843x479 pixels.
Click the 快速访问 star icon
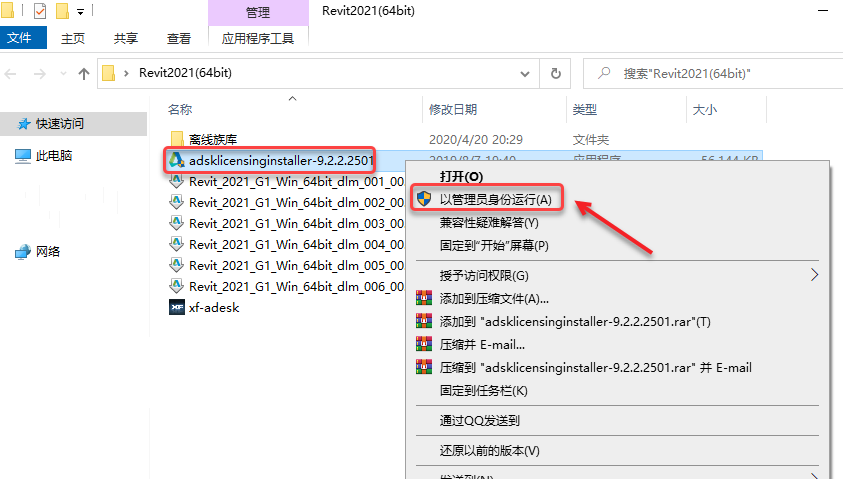[x=24, y=124]
